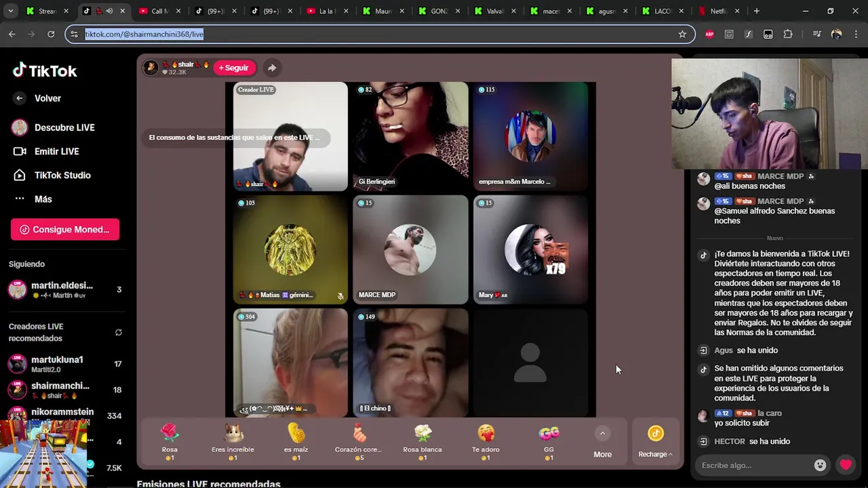Switch to the LACO Kick tab
This screenshot has height=488, width=868.
662,11
